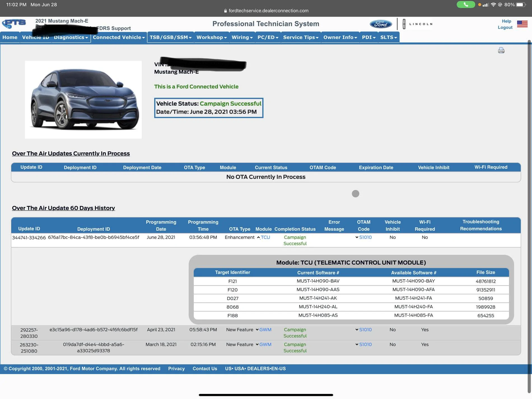The image size is (532, 399).
Task: Click deployment ID 676a17bc-84ca-43f8-be0b-b6945bf4ce5f
Action: point(94,237)
